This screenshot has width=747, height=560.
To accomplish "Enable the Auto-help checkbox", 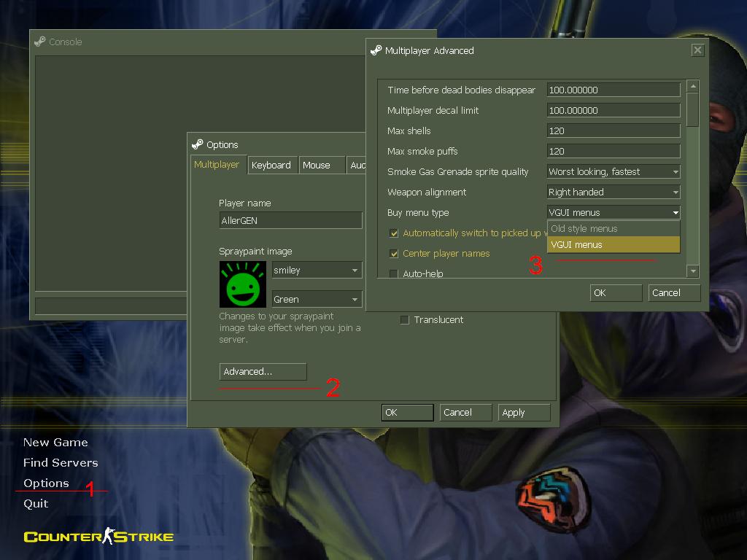I will (x=394, y=274).
